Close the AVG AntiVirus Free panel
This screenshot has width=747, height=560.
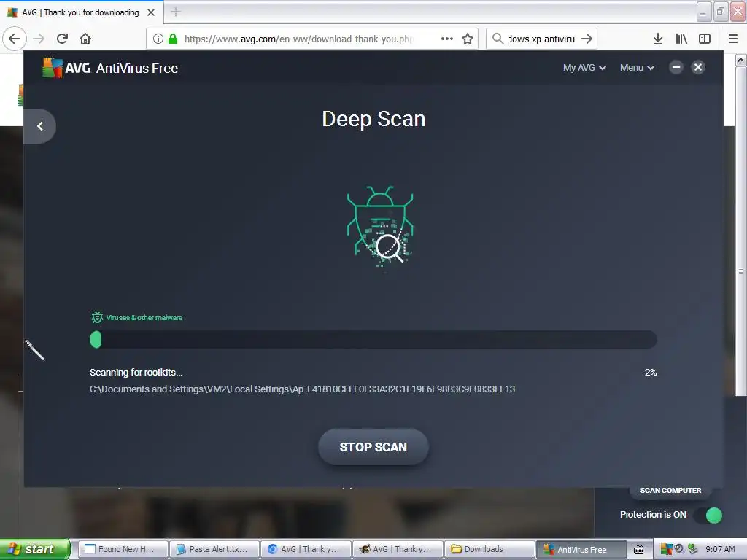(698, 67)
